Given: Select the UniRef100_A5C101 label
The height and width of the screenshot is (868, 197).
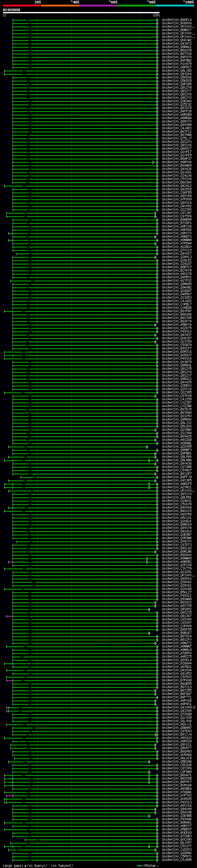Looking at the screenshot, I should [177, 518].
